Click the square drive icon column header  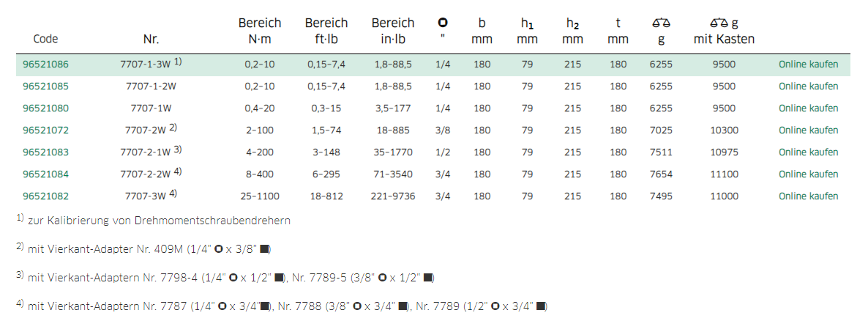pos(443,31)
